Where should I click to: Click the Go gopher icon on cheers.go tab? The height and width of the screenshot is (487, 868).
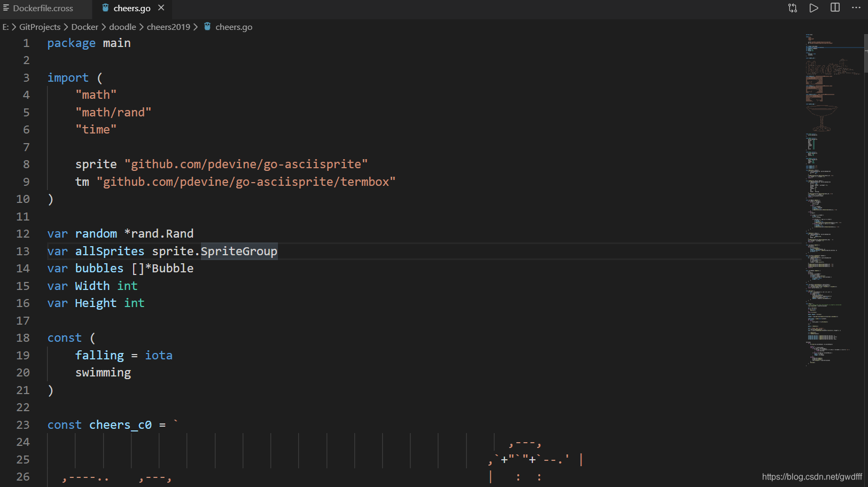[x=105, y=8]
